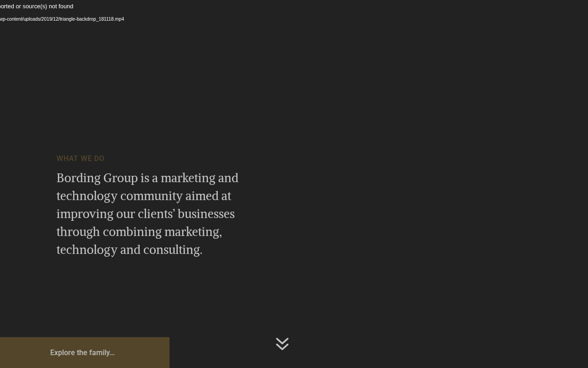Click the line "through combining marketing,"

point(139,232)
